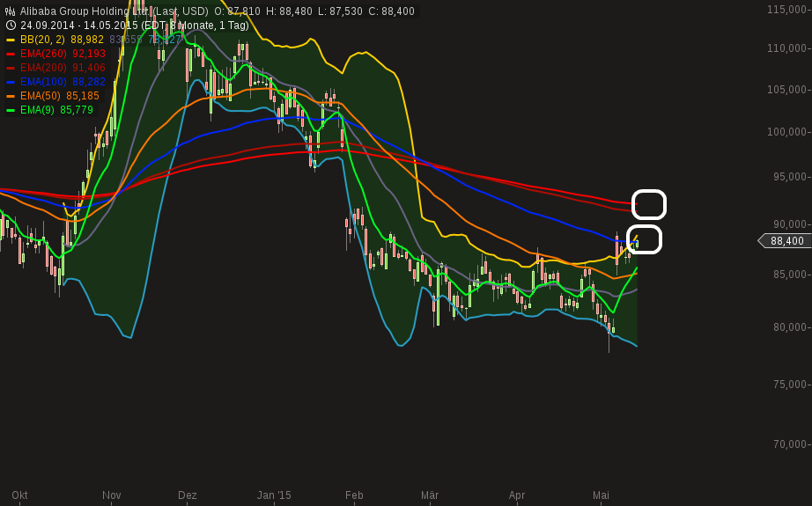Click the Mai month label on time axis
812x506 pixels.
coord(601,495)
